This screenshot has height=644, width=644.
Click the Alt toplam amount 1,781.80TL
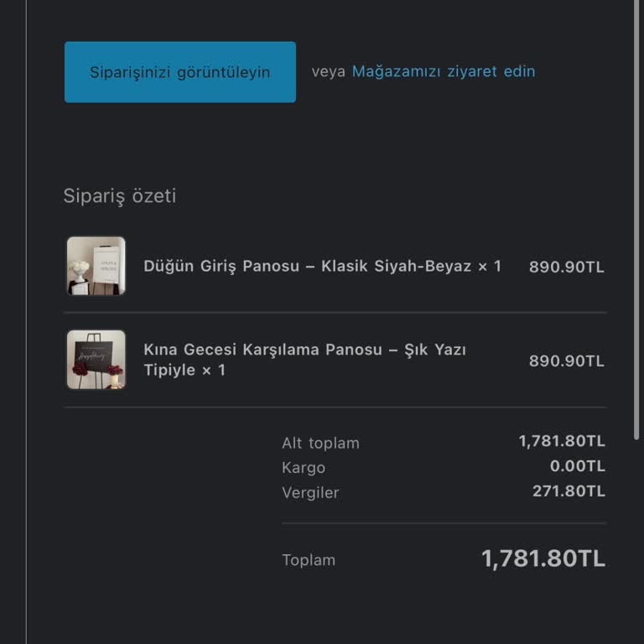click(561, 441)
